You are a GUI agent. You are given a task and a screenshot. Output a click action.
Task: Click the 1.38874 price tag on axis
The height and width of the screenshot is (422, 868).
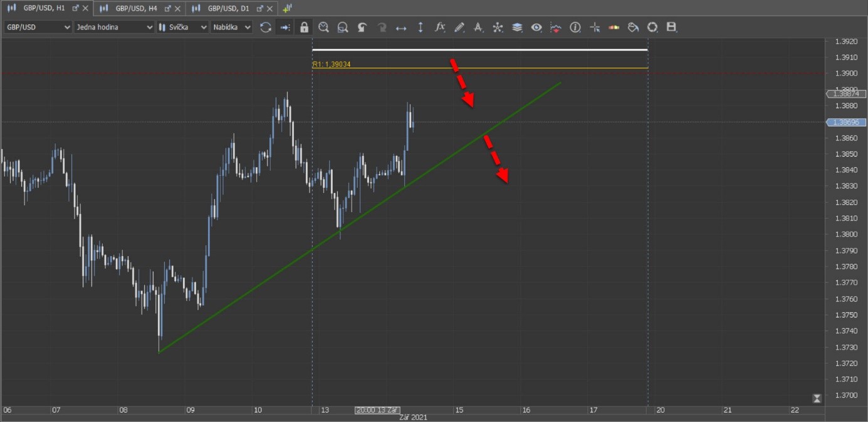847,94
